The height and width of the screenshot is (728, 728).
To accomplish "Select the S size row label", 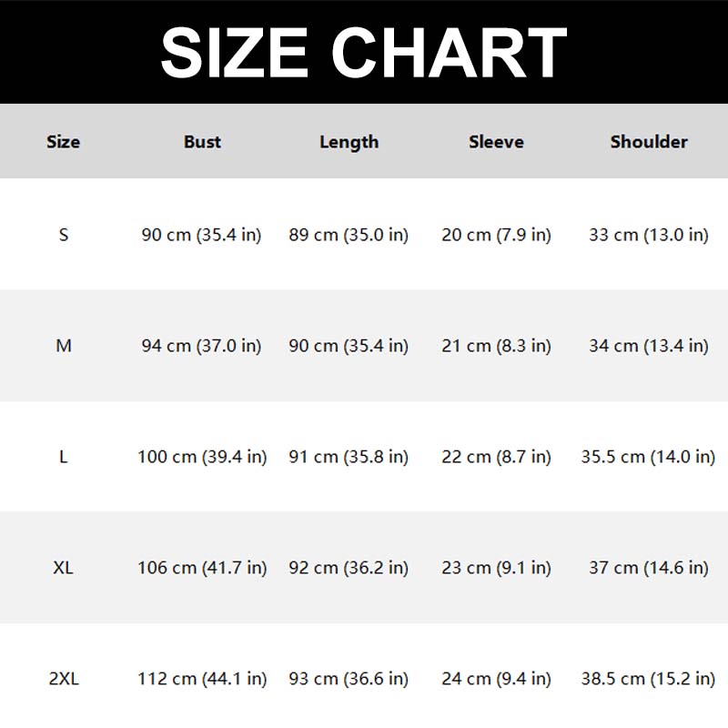I will pyautogui.click(x=64, y=235).
